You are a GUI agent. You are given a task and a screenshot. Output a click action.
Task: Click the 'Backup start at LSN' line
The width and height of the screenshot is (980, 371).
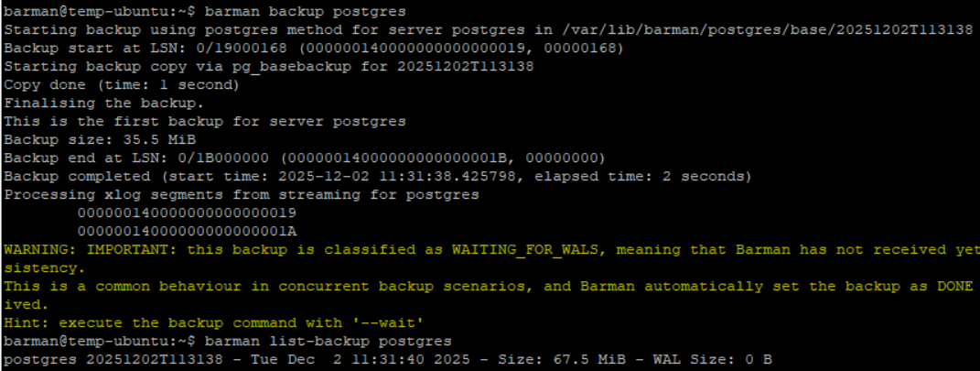pos(313,48)
